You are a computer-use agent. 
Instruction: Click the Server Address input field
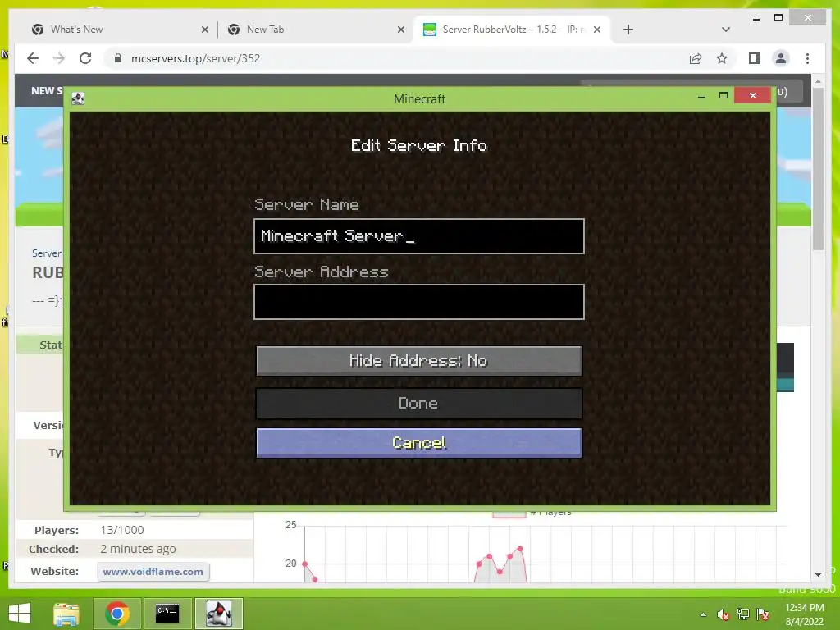coord(419,302)
